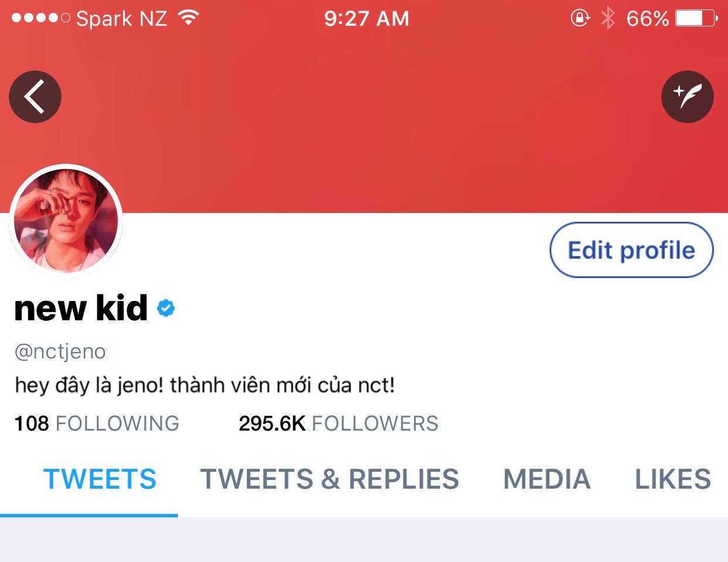Switch to the Tweets tab
The image size is (728, 562).
[x=100, y=479]
